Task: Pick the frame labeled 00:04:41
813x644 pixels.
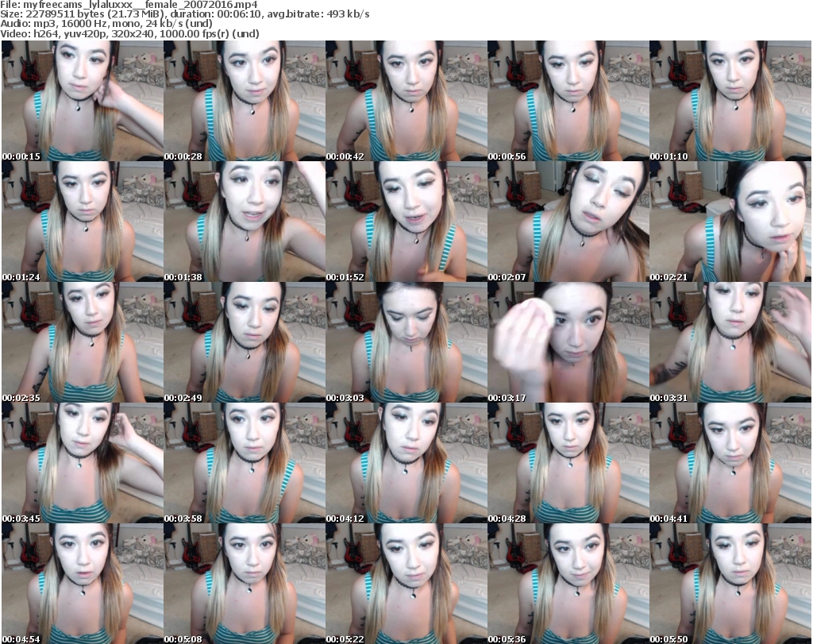Action: pos(730,463)
